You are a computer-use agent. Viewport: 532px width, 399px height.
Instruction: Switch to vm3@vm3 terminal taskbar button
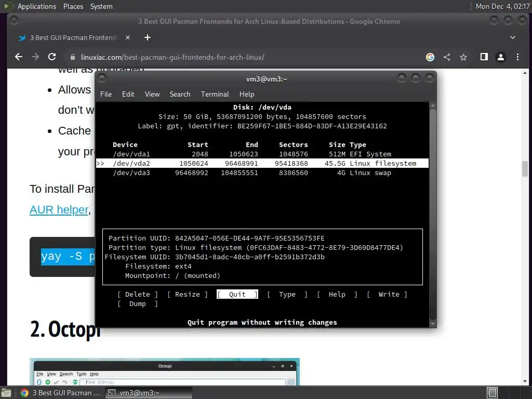tap(149, 393)
